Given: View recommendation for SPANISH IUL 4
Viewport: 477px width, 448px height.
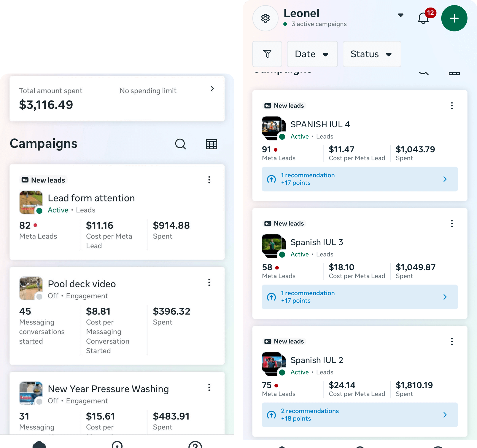Looking at the screenshot, I should 360,179.
